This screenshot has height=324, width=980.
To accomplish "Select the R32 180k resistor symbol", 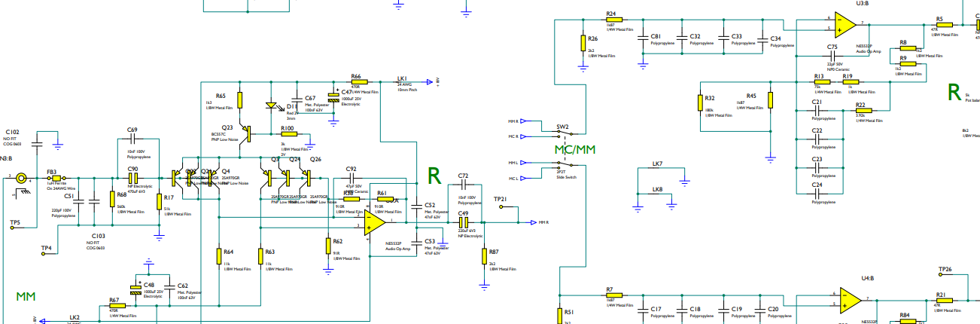I will click(x=700, y=102).
